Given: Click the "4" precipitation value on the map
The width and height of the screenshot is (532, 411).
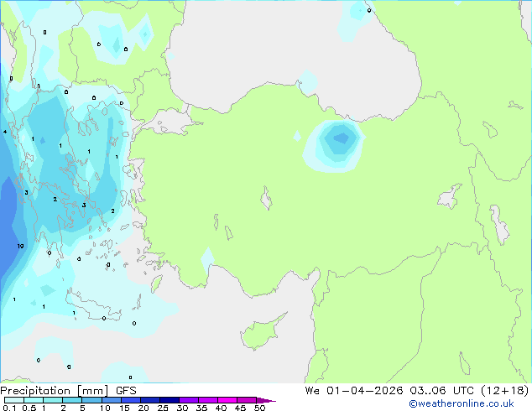Looking at the screenshot, I should click(x=5, y=132).
